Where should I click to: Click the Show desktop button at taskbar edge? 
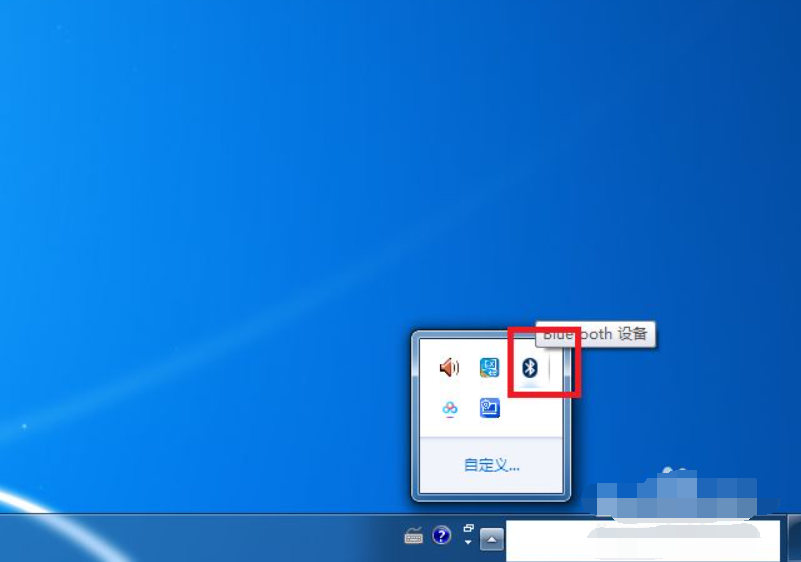[794, 538]
